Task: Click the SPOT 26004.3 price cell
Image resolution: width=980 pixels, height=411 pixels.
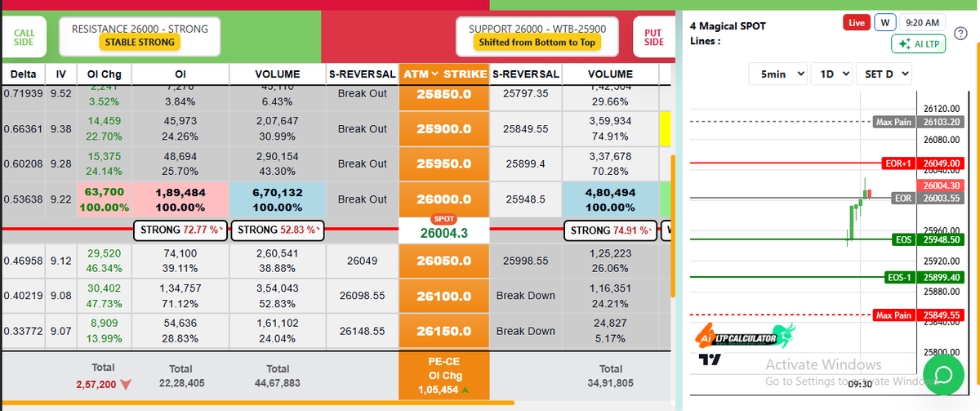Action: [x=444, y=229]
